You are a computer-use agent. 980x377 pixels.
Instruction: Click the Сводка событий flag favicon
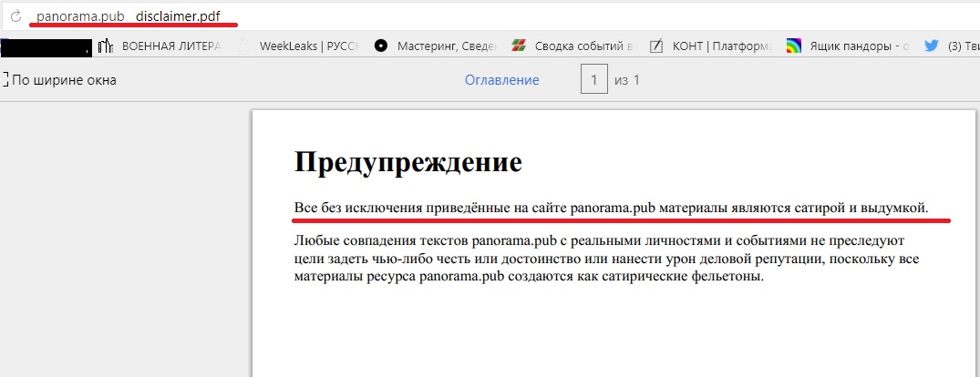tap(519, 46)
